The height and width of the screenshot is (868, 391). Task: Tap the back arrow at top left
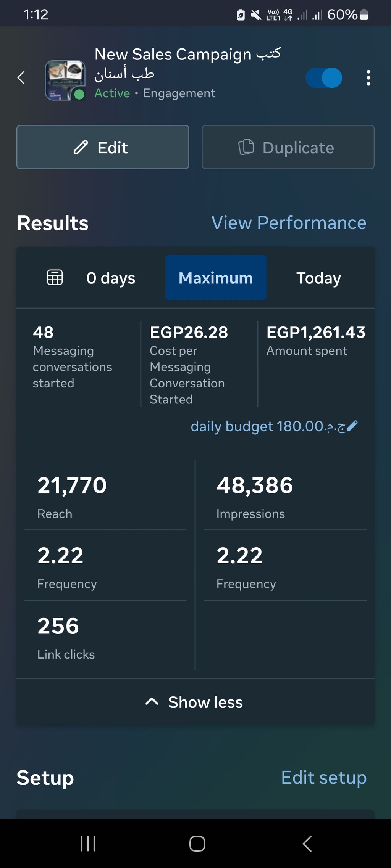21,78
